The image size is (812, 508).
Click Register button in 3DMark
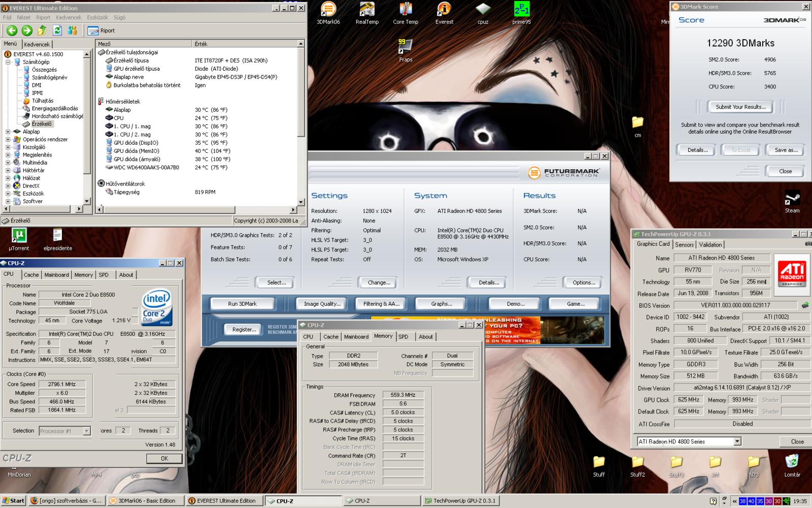tap(244, 329)
